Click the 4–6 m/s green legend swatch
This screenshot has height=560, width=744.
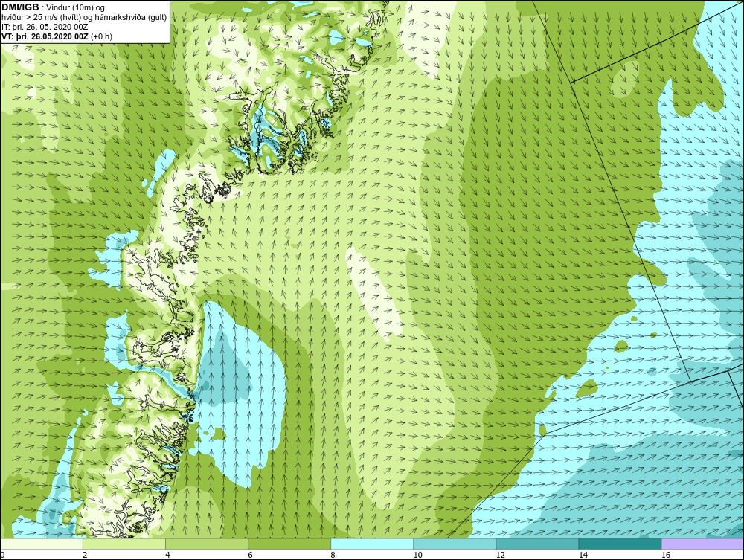(207, 544)
